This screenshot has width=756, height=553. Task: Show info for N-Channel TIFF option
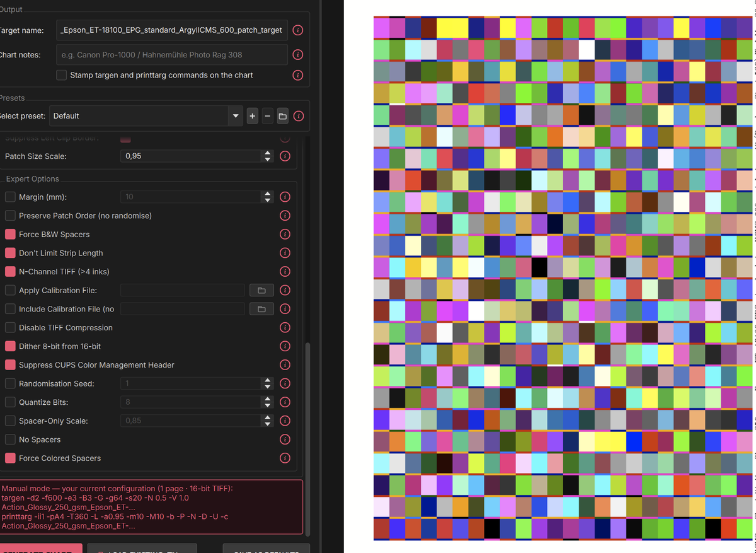click(285, 272)
